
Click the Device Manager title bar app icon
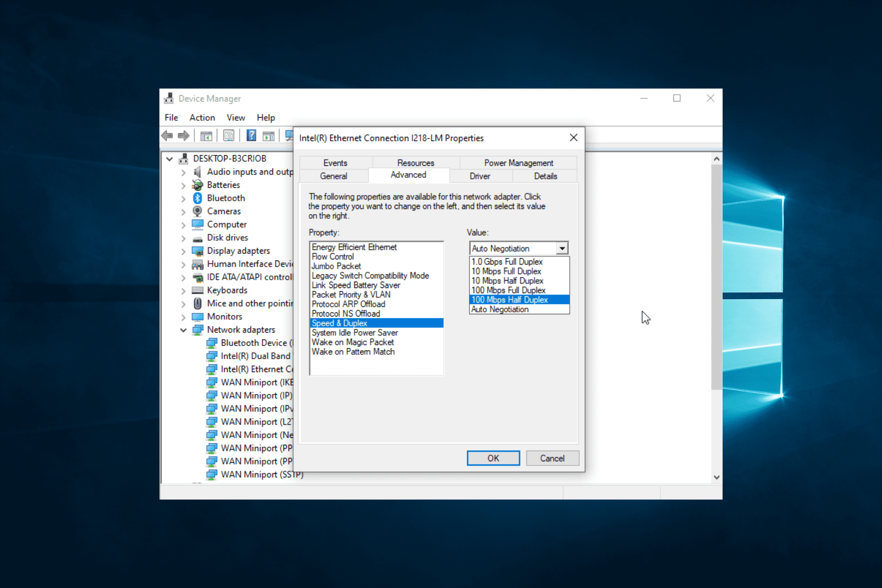169,98
